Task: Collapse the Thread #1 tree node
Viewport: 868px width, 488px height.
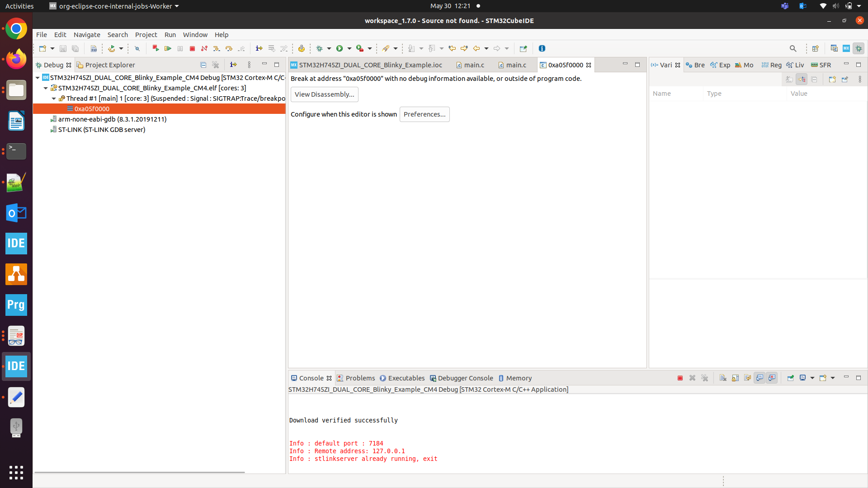Action: click(x=54, y=99)
